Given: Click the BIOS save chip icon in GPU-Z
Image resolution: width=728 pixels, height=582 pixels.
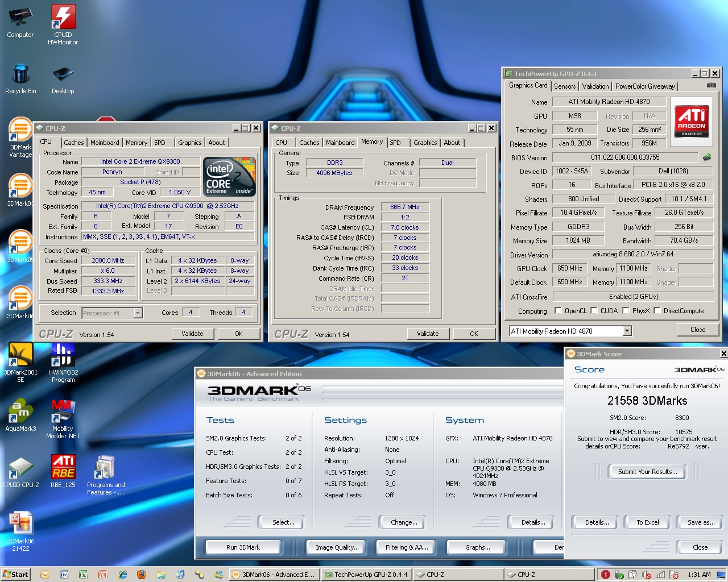Looking at the screenshot, I should coord(707,157).
